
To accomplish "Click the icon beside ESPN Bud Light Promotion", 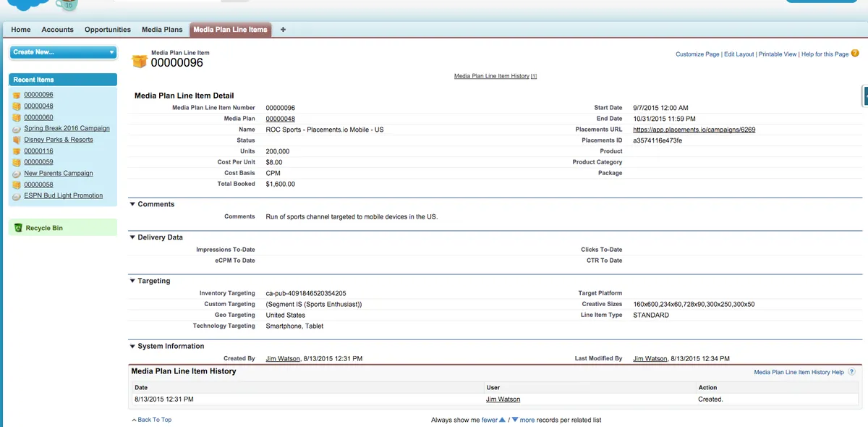I will (x=17, y=196).
